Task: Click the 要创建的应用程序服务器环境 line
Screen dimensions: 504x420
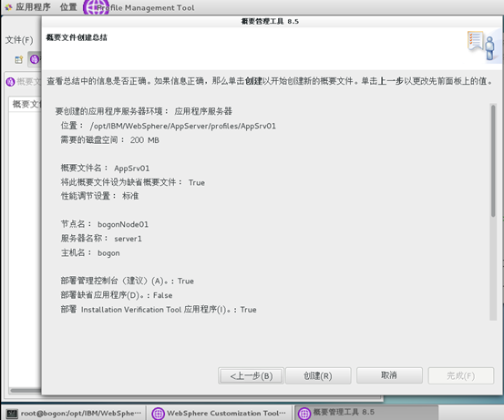Action: [144, 111]
